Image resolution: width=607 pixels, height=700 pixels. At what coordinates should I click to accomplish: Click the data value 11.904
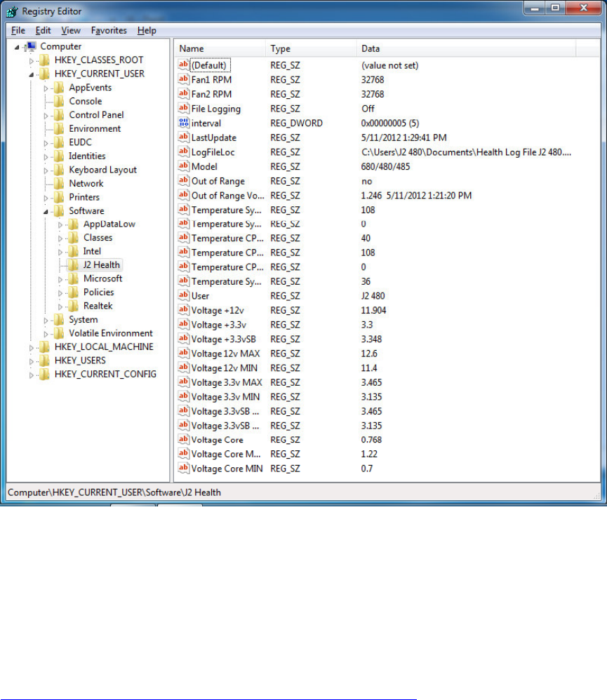373,310
